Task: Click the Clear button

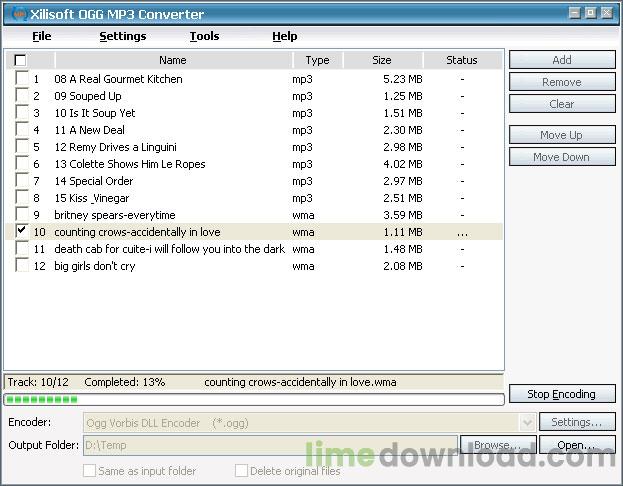Action: point(562,104)
